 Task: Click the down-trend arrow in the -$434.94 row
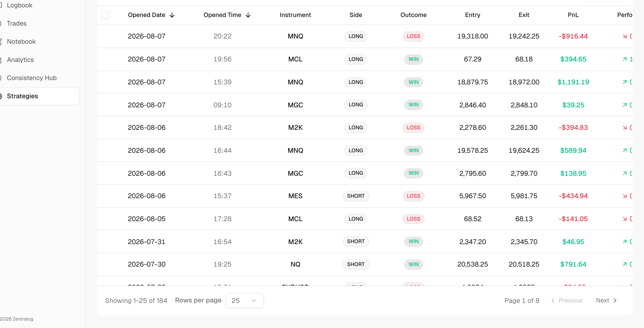tap(625, 196)
